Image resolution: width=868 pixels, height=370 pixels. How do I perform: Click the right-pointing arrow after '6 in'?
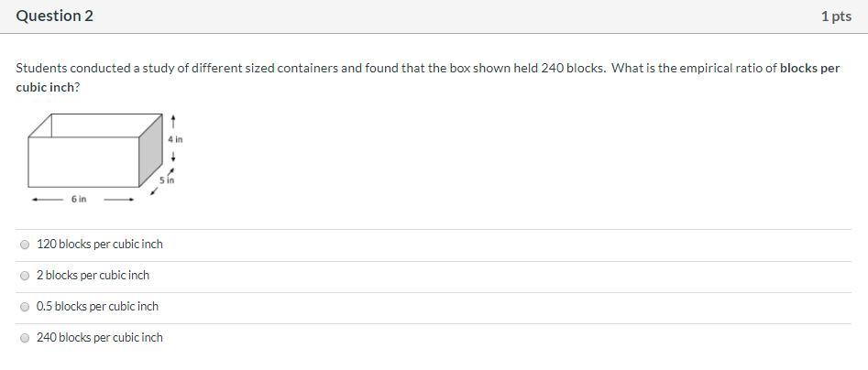119,199
